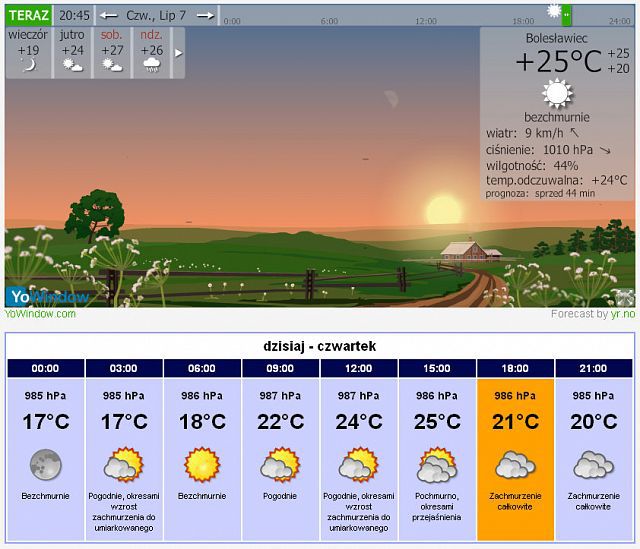Go to next day with right arrow

205,16
